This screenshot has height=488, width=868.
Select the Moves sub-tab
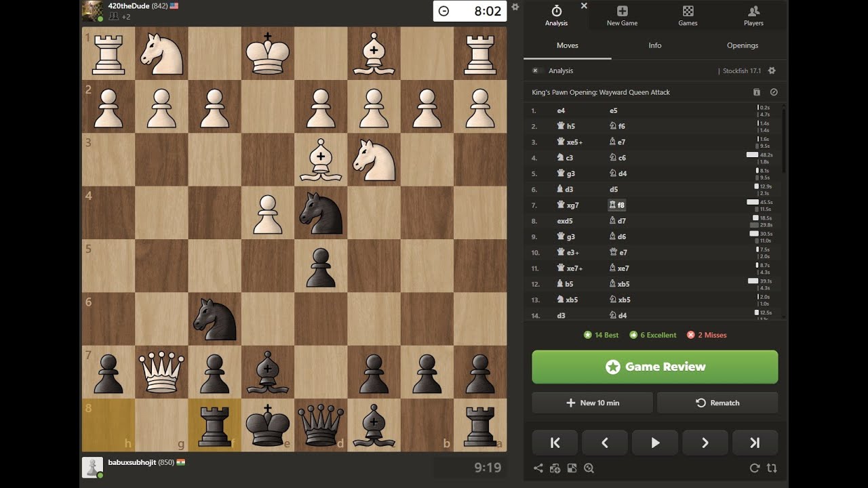568,45
